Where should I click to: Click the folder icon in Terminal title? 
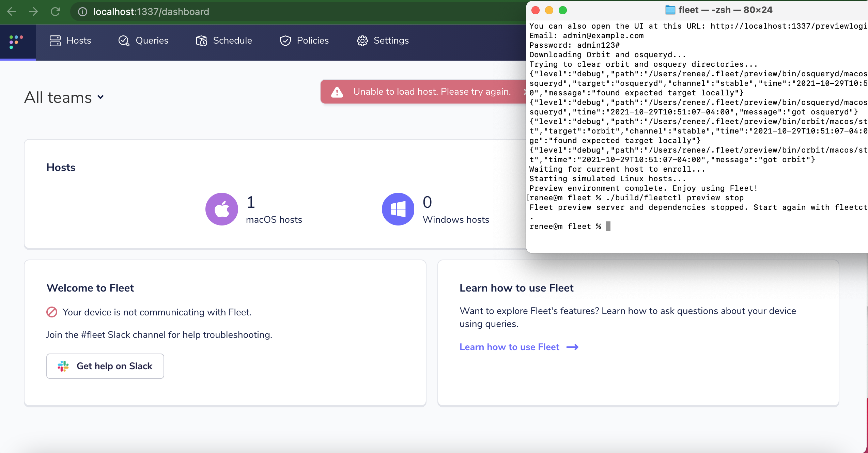point(670,10)
